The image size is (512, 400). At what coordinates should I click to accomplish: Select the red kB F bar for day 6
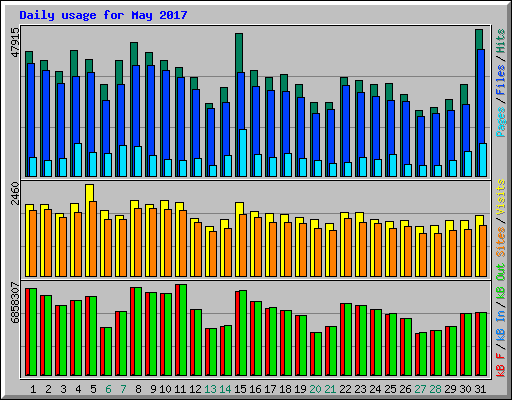(102, 351)
